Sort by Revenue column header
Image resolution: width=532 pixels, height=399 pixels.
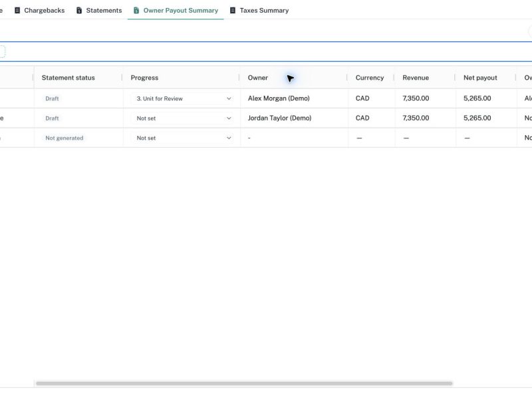[x=416, y=78]
